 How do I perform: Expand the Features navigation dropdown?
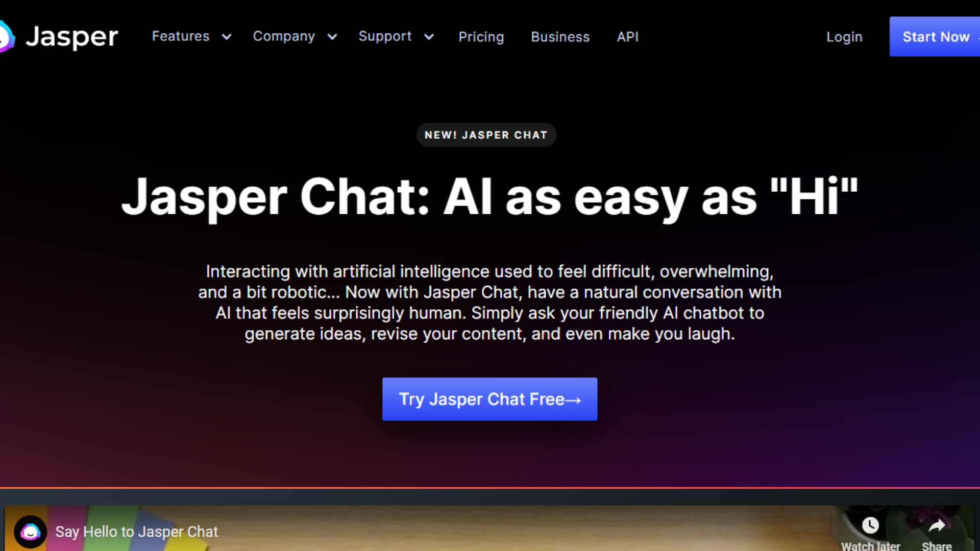pyautogui.click(x=190, y=36)
